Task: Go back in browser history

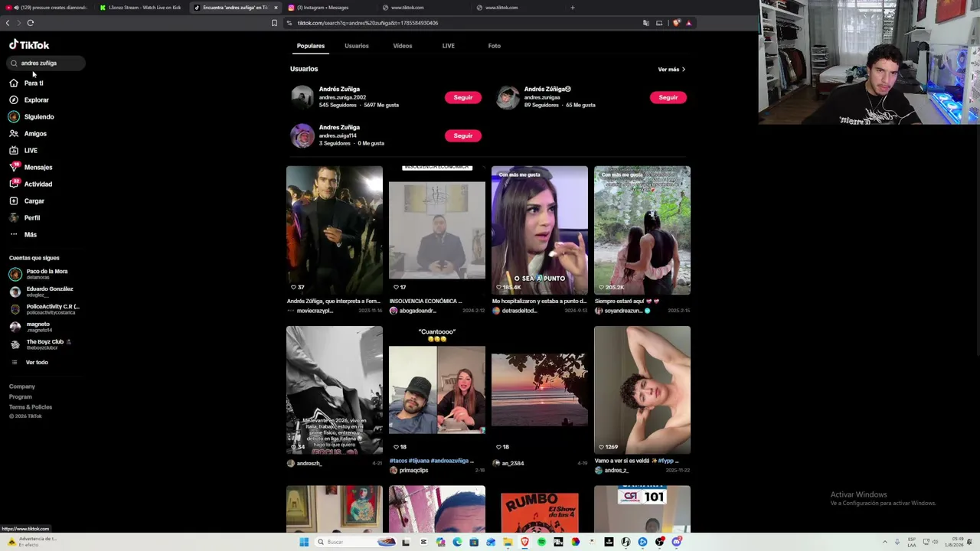Action: pos(8,23)
